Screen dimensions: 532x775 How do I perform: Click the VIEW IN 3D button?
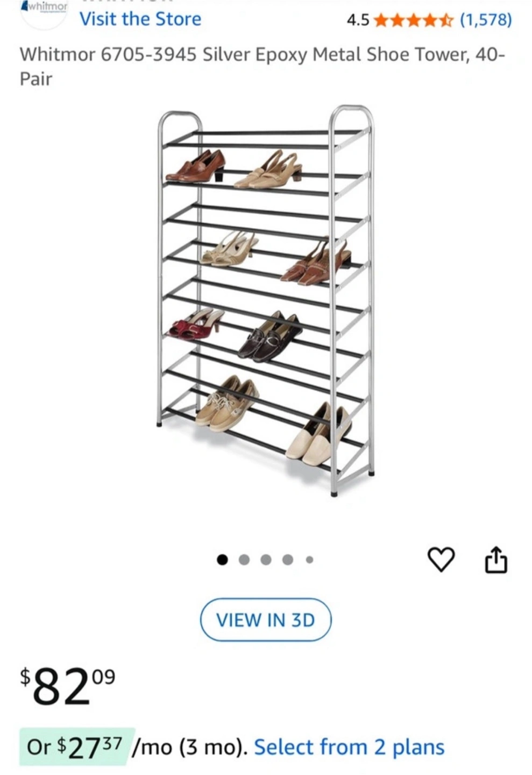[266, 619]
